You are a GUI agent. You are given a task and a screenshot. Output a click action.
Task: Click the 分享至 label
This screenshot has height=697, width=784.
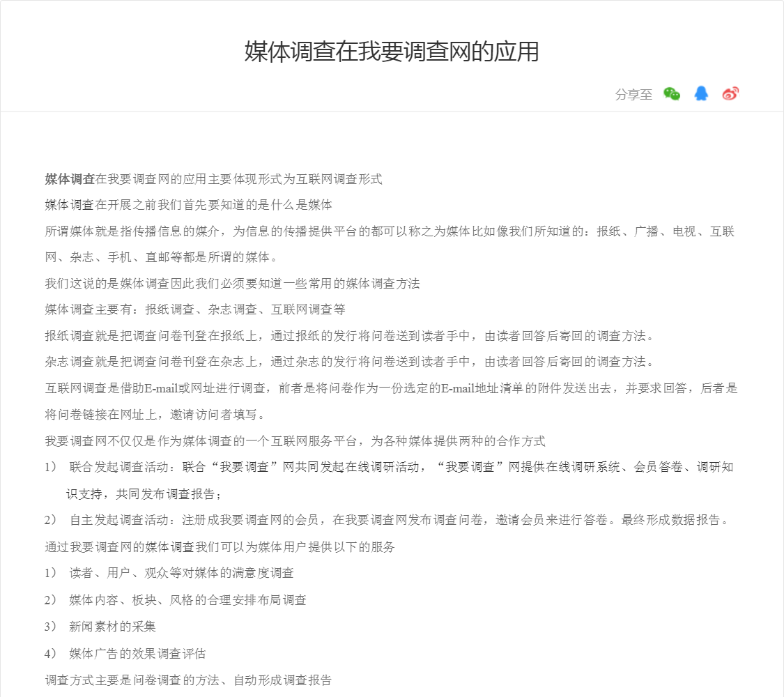click(x=633, y=95)
